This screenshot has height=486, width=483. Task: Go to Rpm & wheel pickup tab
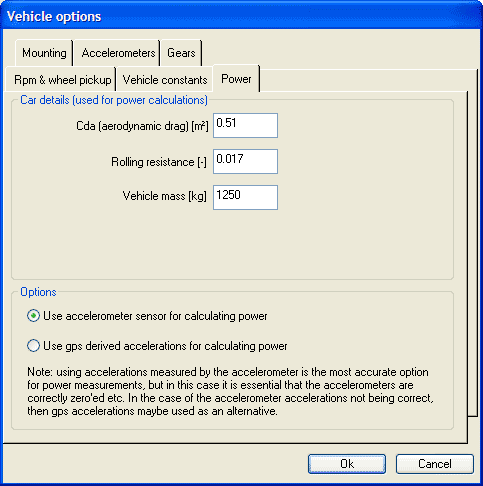(x=62, y=80)
